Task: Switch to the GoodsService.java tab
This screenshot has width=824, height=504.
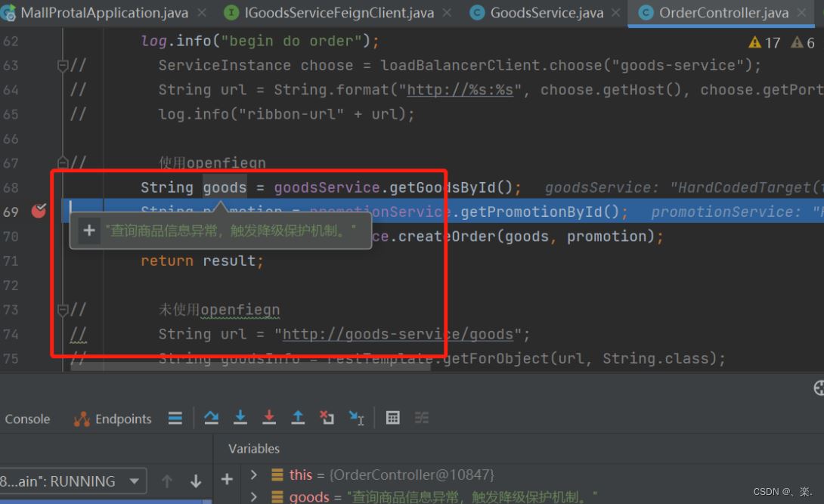Action: point(546,13)
